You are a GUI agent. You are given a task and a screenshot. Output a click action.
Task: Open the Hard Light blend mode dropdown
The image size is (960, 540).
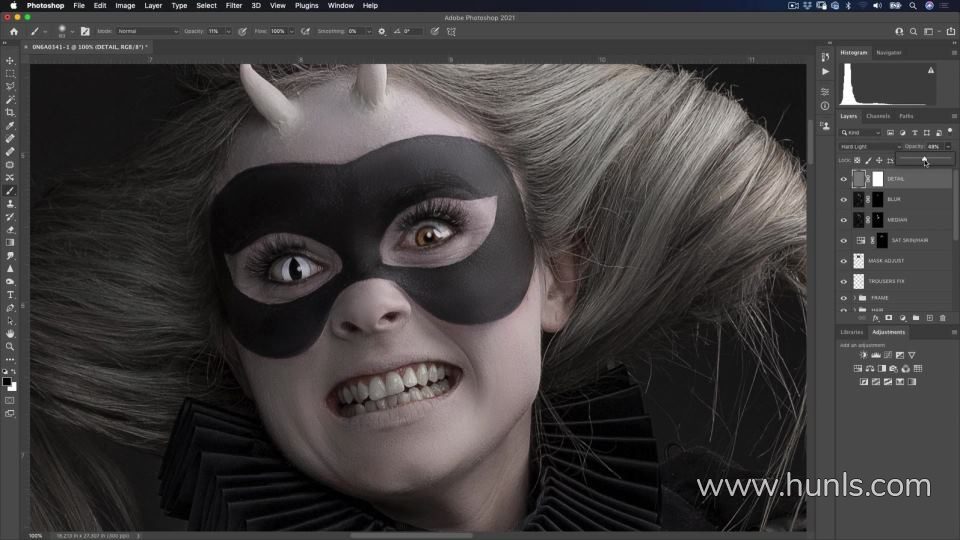click(x=868, y=147)
